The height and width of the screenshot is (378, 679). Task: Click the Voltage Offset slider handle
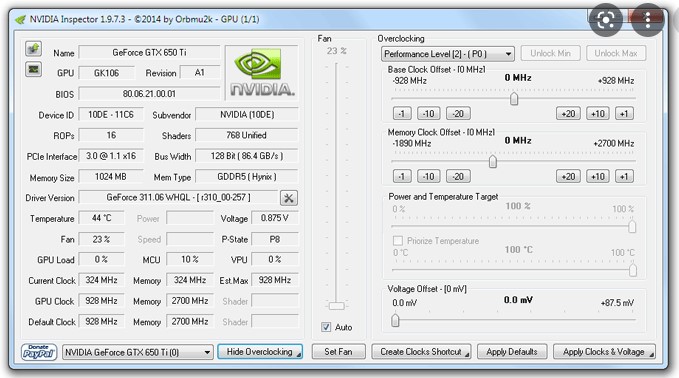395,320
